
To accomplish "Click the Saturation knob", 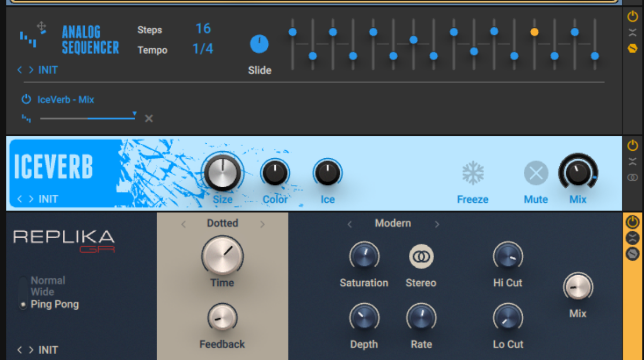I will coord(364,256).
